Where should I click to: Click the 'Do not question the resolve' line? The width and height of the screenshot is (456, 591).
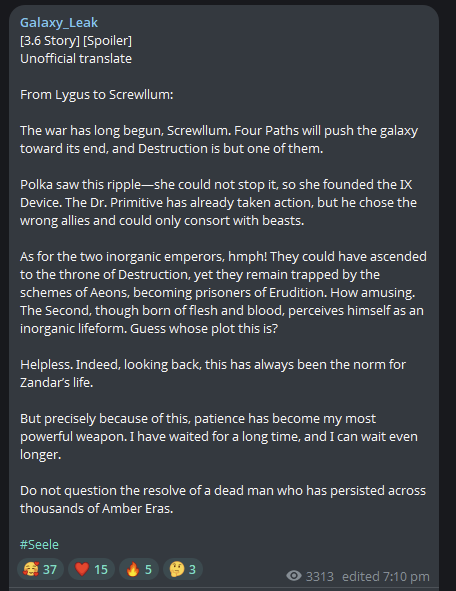(223, 491)
